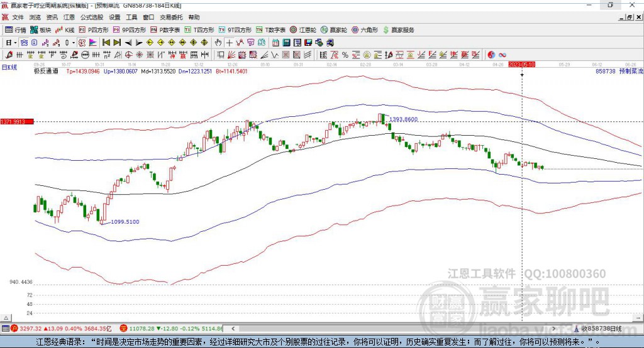
Task: Click the 1099.5100 low price label
Action: (125, 222)
